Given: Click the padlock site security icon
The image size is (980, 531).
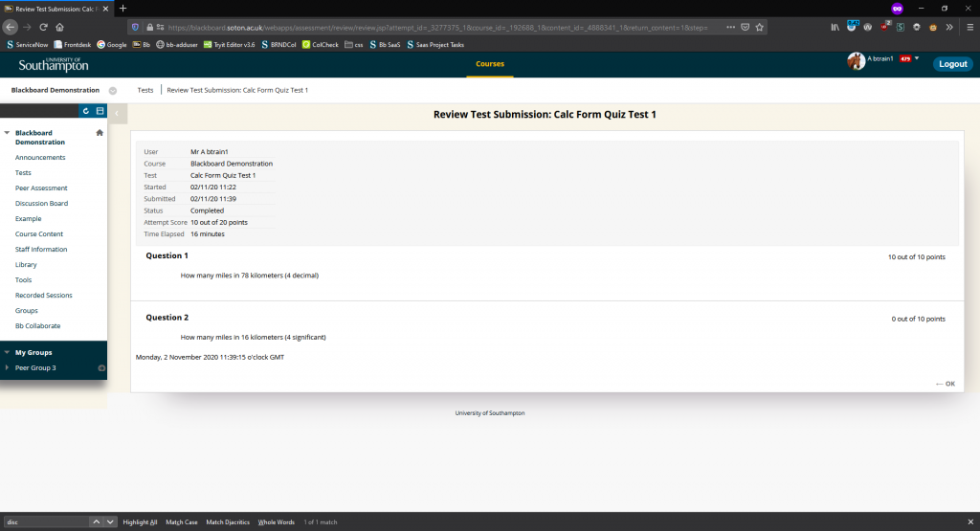Looking at the screenshot, I should [x=149, y=27].
